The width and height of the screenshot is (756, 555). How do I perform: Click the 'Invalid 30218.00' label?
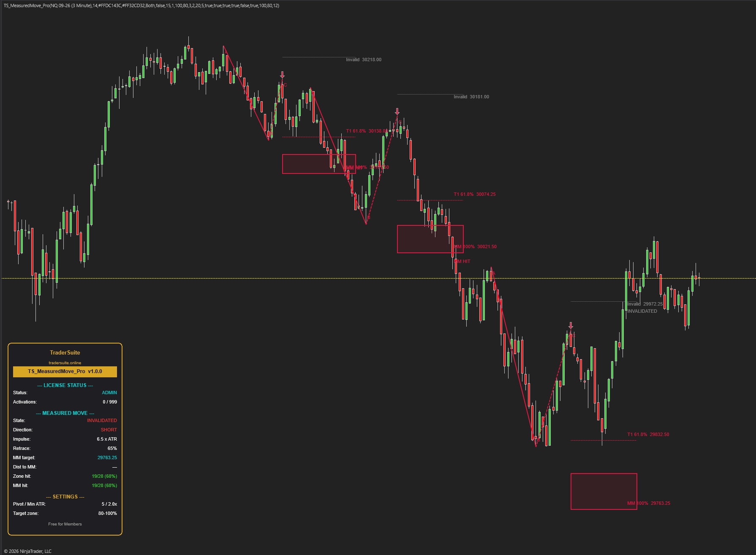364,60
